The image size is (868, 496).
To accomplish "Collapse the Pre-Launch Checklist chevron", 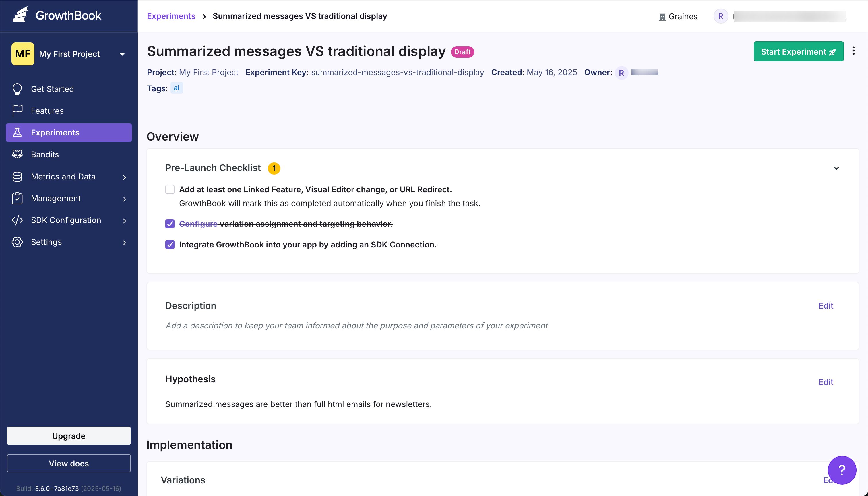I will [x=836, y=168].
